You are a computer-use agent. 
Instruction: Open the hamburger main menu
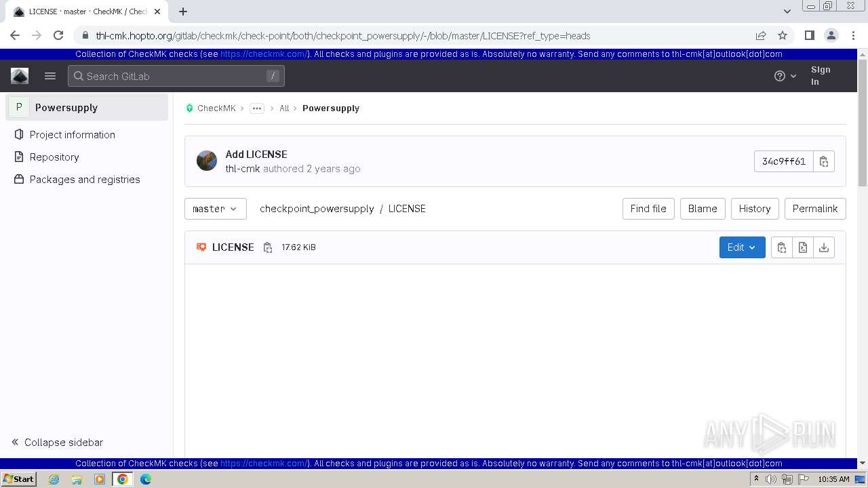[50, 76]
